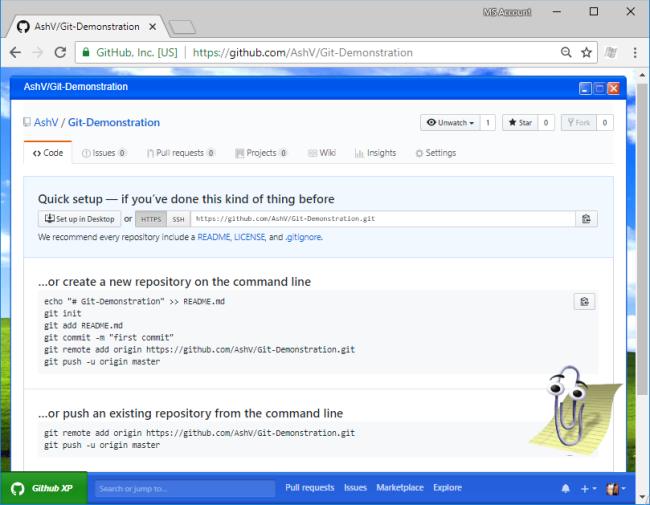Switch to the Wiki tab
650x505 pixels.
(322, 153)
